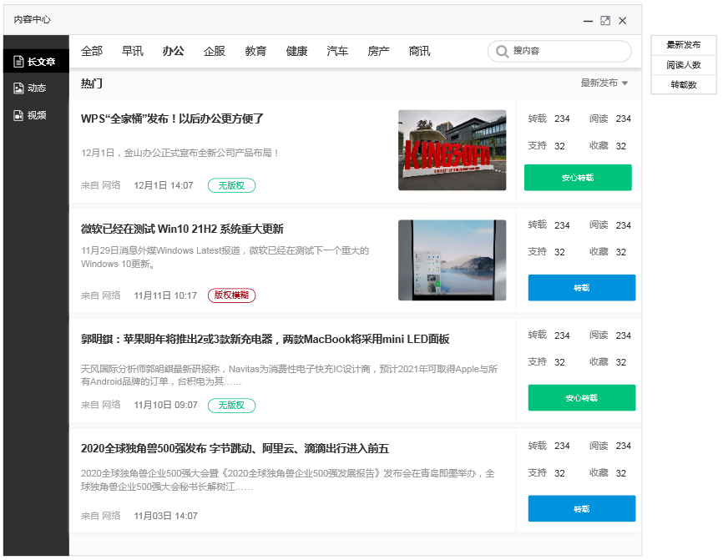Click date 11月11日 10:17
The height and width of the screenshot is (560, 728).
pyautogui.click(x=165, y=295)
